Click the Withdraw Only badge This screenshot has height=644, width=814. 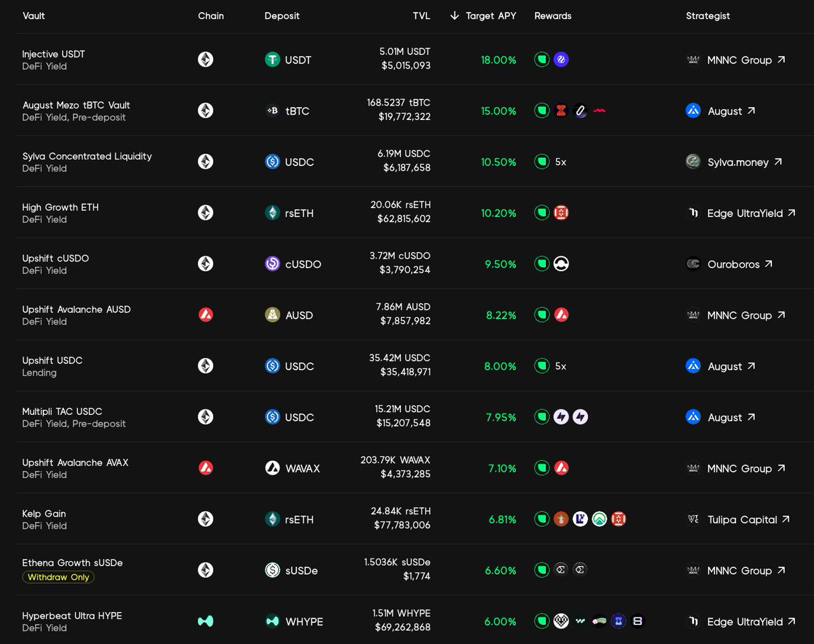58,578
